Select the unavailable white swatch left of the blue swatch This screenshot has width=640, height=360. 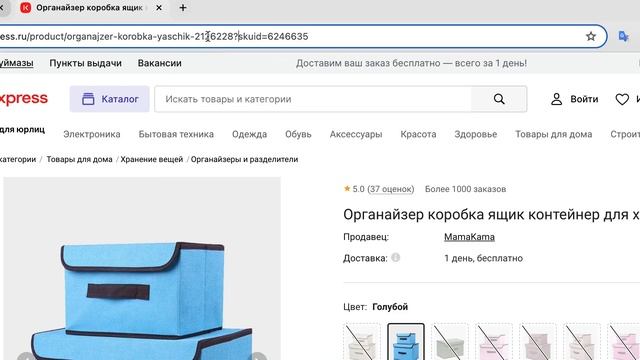coord(362,342)
